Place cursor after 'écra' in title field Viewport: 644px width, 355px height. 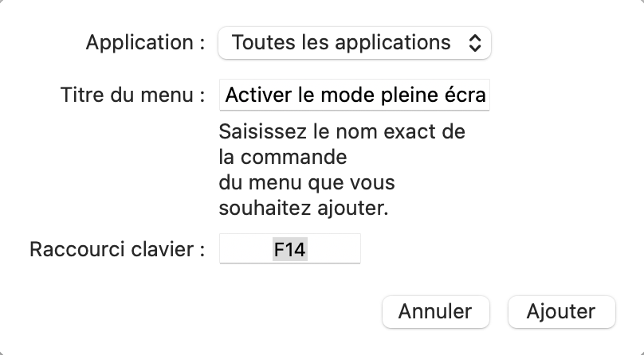(487, 95)
